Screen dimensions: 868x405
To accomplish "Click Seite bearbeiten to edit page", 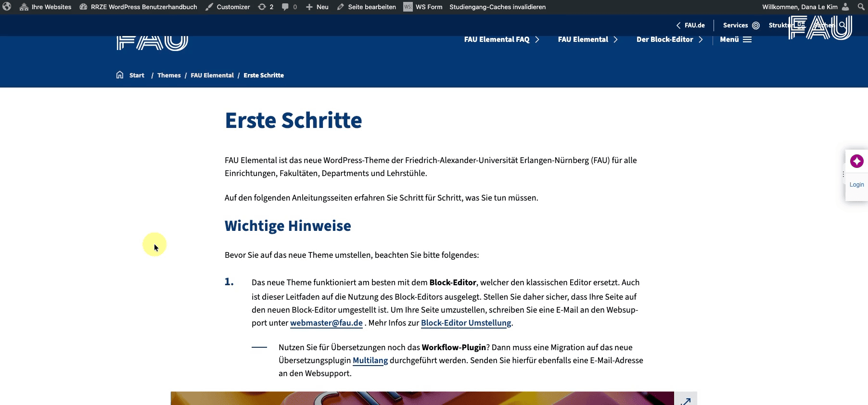I will coord(367,7).
